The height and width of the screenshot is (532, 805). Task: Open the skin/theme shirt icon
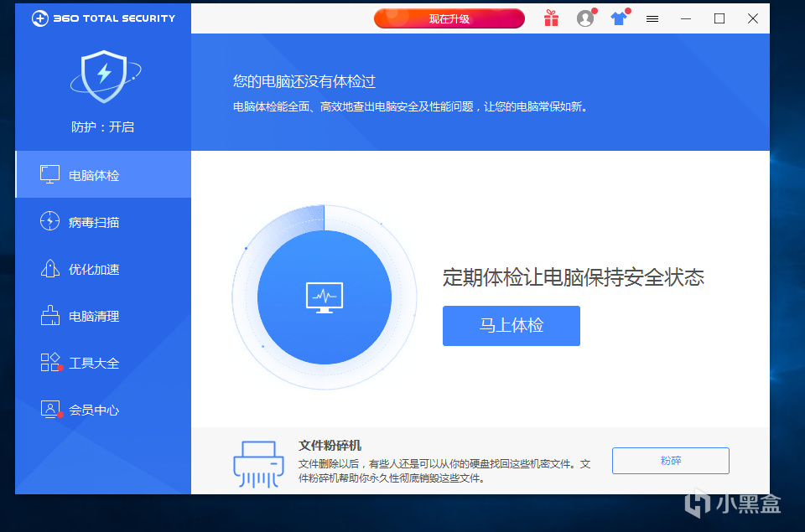[x=619, y=18]
